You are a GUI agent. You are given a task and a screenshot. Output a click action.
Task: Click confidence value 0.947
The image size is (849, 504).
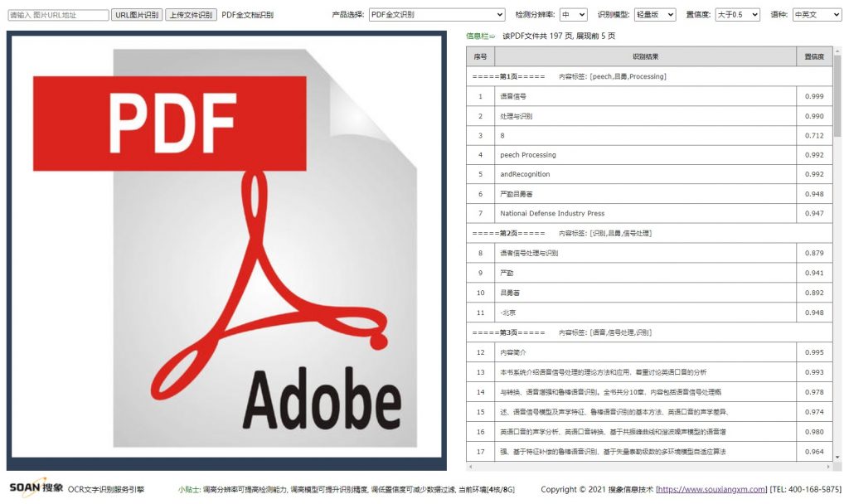point(814,213)
